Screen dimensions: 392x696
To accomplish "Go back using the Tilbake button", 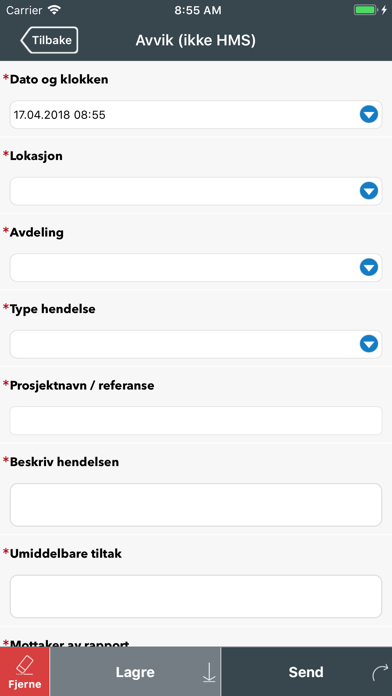I will coord(49,40).
